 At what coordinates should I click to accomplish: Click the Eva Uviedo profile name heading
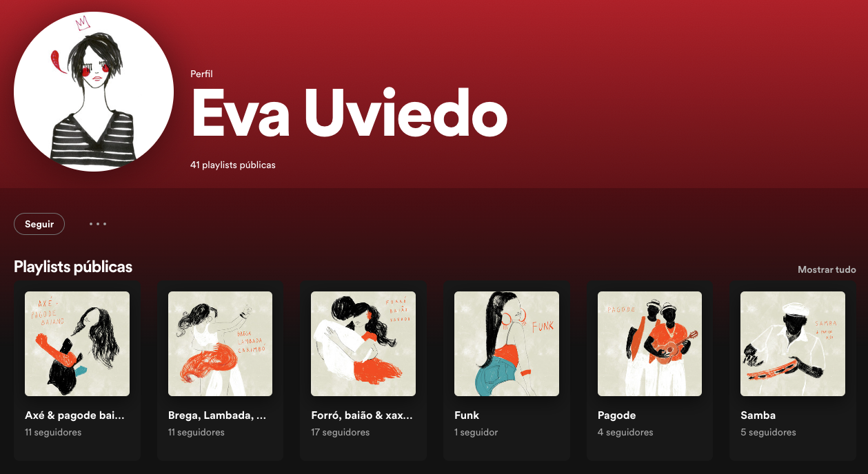pyautogui.click(x=349, y=113)
